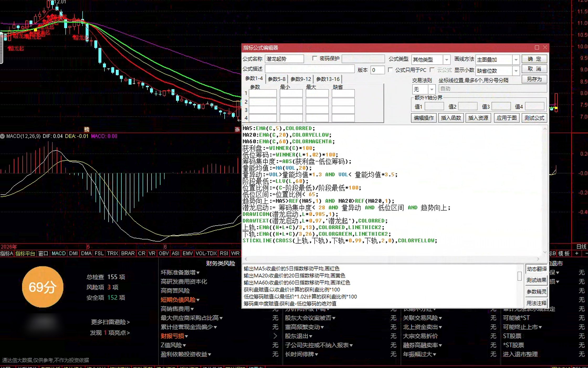Click the plus icon beside 模板 tab

click(577, 253)
